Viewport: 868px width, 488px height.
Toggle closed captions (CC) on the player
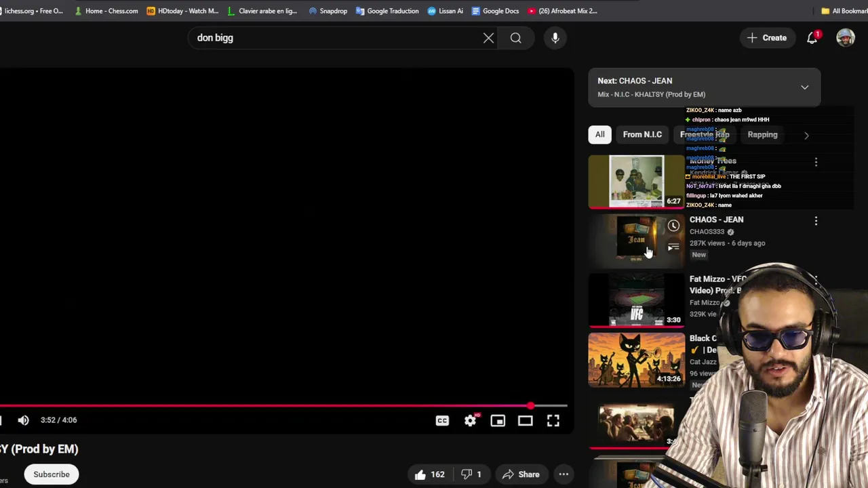(x=442, y=421)
